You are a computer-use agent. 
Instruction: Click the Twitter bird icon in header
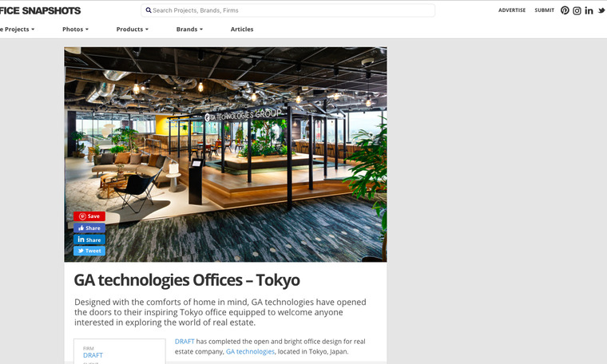pos(601,10)
